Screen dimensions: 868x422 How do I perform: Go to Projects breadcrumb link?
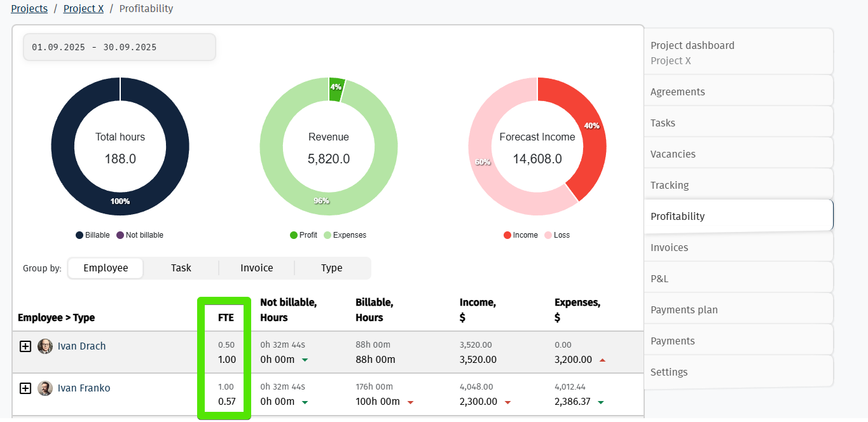click(29, 9)
